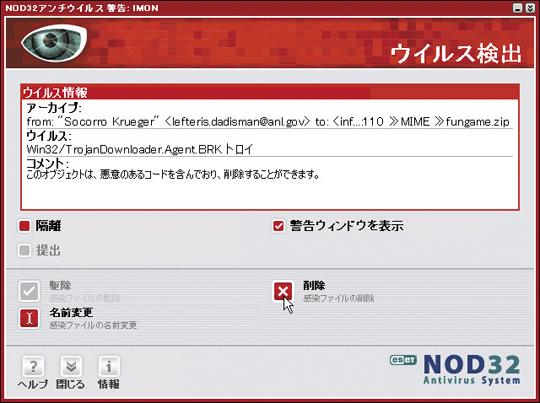Click the rename (名前変更) I-beam icon

pyautogui.click(x=29, y=318)
